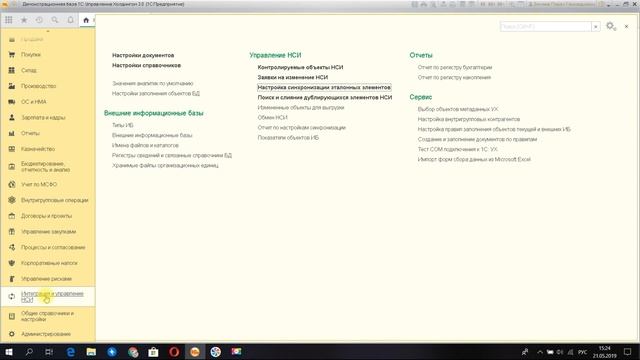
Task: Open Показатели объектов ИБ
Action: pyautogui.click(x=288, y=138)
